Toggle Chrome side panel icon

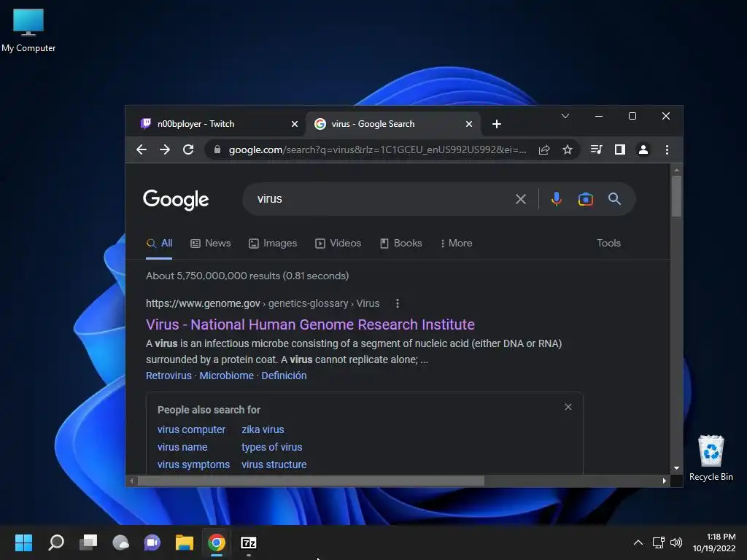[620, 149]
